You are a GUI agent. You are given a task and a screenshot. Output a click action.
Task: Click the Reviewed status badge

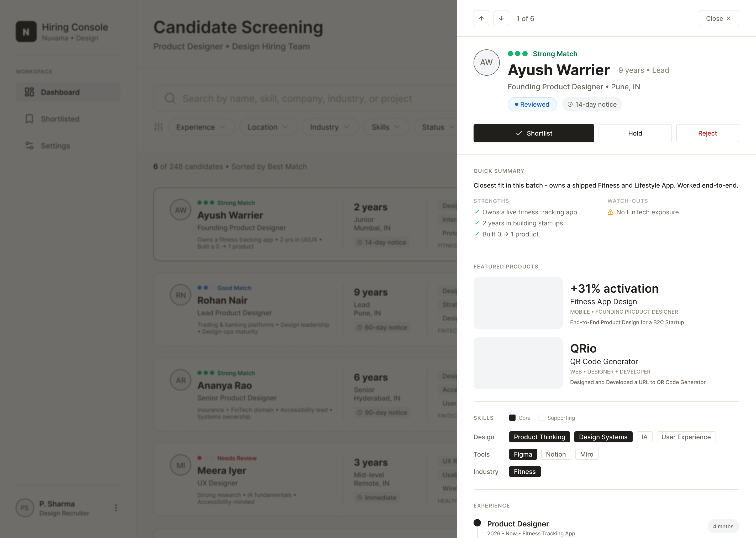point(532,104)
